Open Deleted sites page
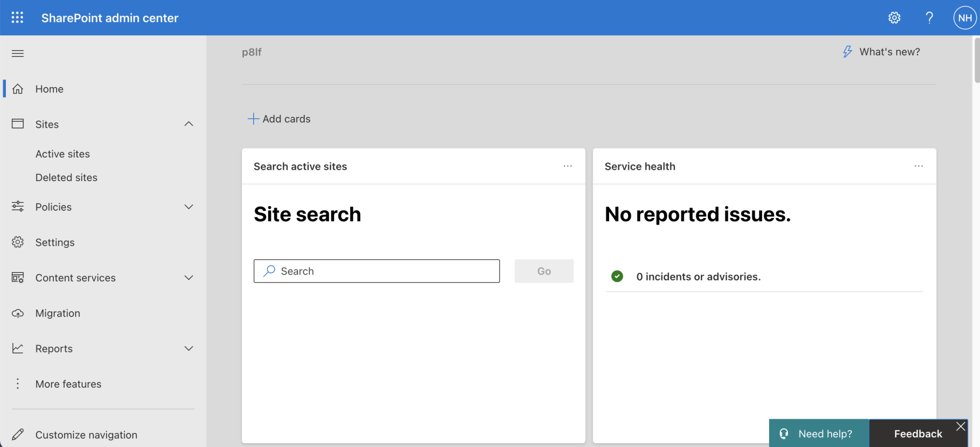Viewport: 980px width, 447px height. pos(66,177)
